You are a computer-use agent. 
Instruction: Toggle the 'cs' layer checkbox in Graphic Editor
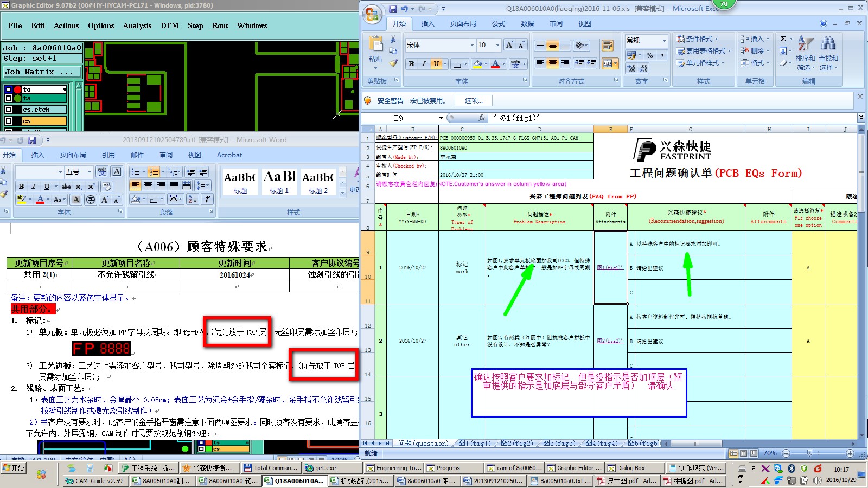[9, 121]
